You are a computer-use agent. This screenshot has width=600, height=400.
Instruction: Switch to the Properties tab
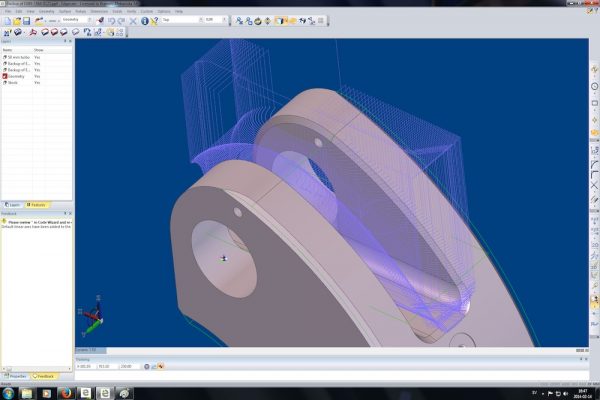15,377
